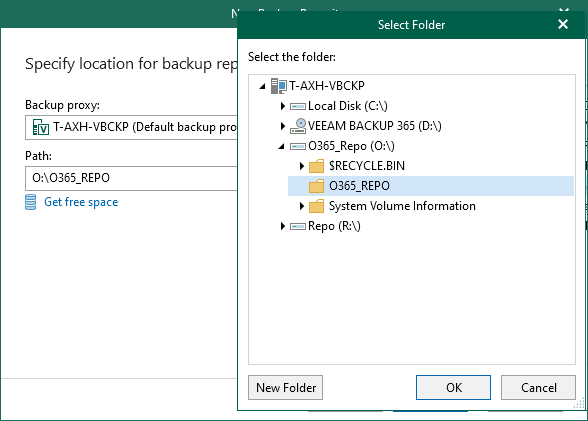
Task: Confirm folder selection with OK
Action: [453, 388]
